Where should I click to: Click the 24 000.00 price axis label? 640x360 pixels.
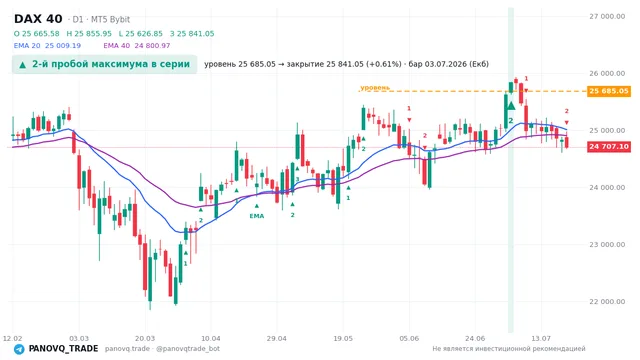point(607,188)
